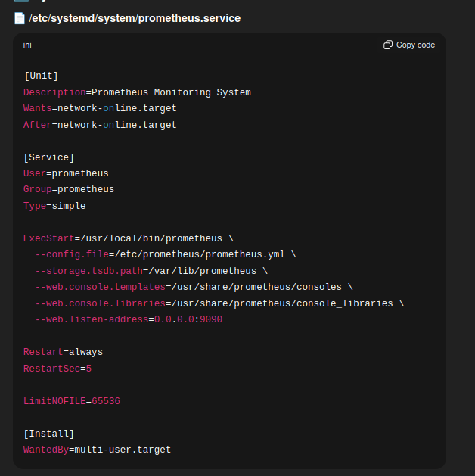This screenshot has width=475, height=476.
Task: Click the ini language label
Action: point(27,45)
